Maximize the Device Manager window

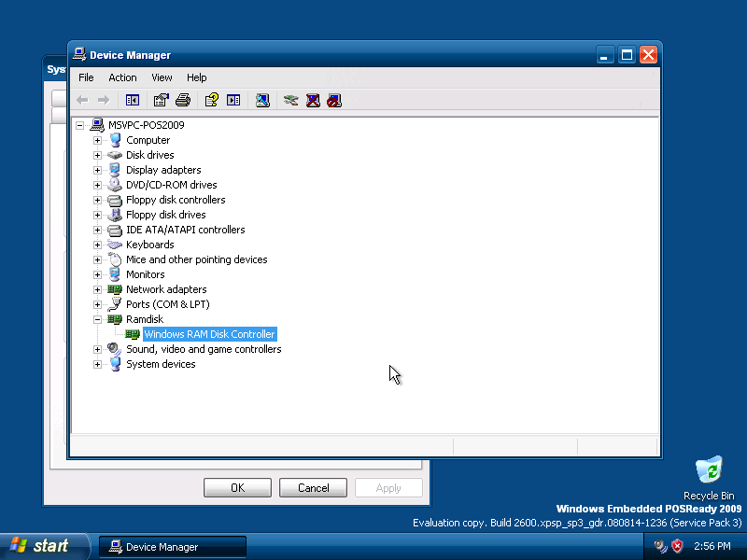click(x=627, y=55)
